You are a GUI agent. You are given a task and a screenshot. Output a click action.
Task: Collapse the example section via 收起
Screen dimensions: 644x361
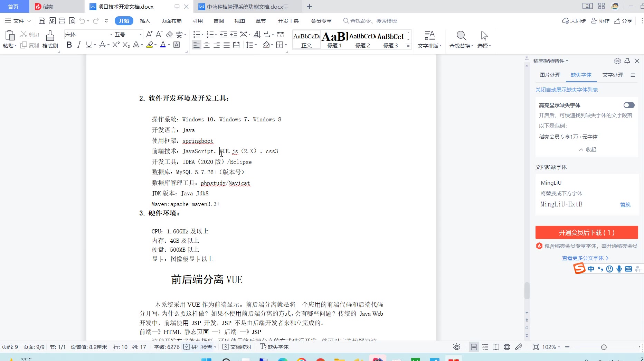[x=587, y=149]
